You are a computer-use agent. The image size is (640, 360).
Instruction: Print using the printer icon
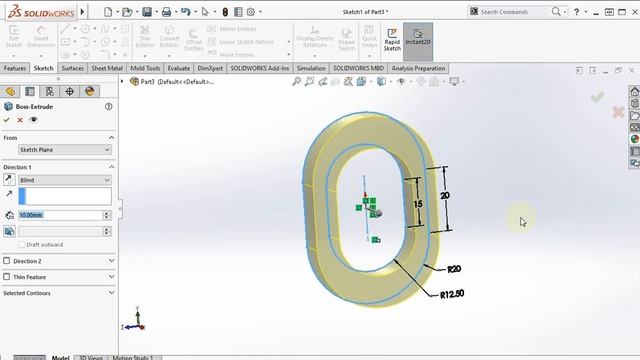tap(166, 12)
